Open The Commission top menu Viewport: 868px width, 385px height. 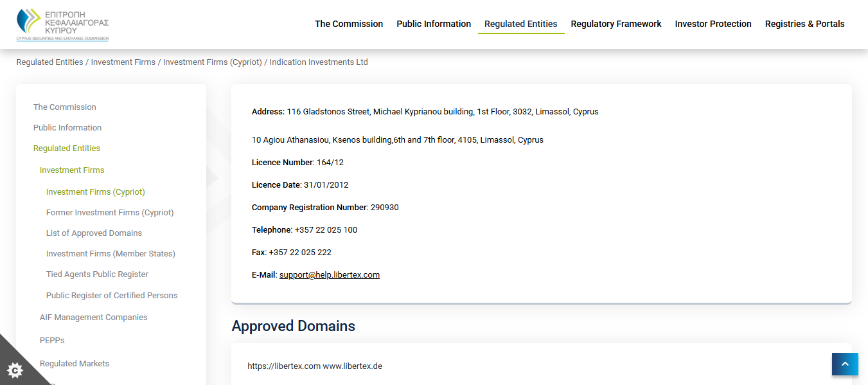point(348,24)
